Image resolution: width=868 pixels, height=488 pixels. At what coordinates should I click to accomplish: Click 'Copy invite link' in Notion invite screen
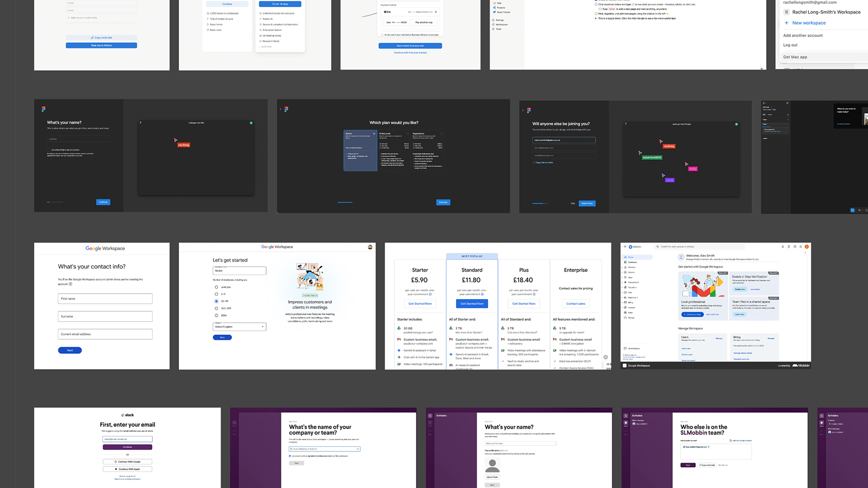click(x=101, y=38)
